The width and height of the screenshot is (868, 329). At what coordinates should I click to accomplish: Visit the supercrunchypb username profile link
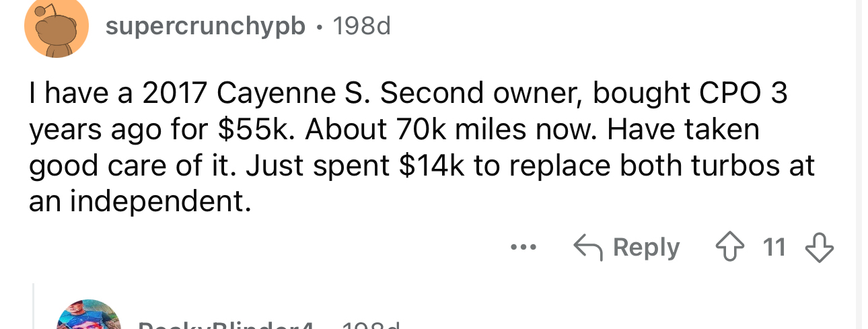point(205,26)
